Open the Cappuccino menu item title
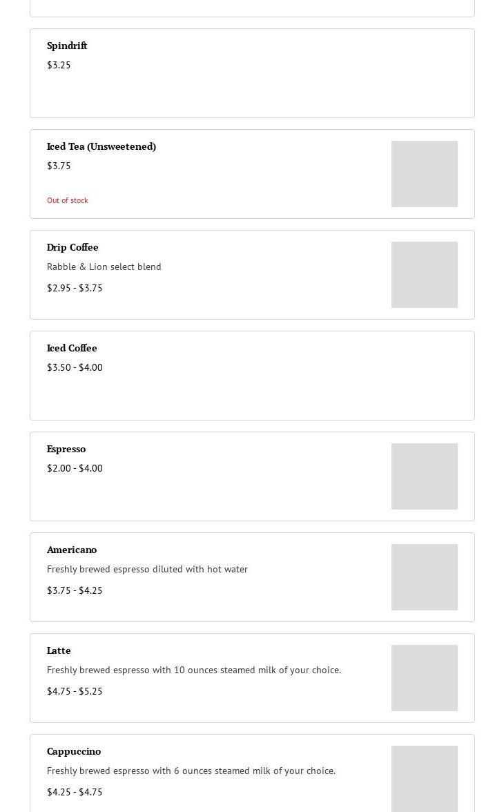 74,751
